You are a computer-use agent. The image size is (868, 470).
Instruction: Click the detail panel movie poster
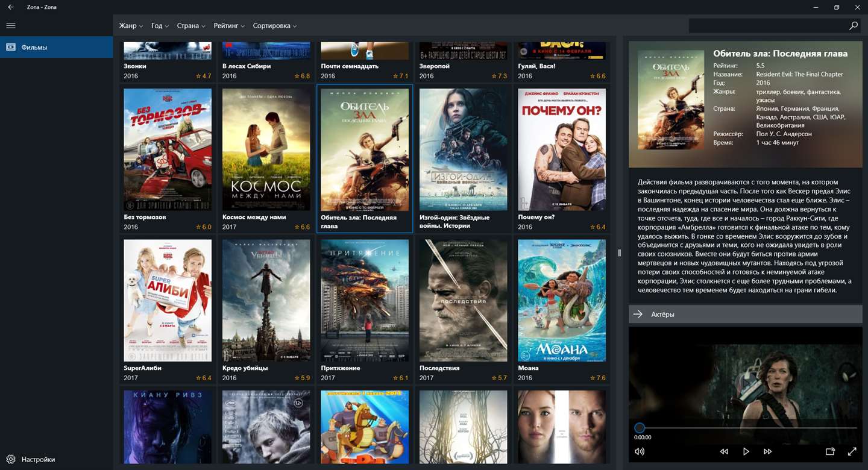pyautogui.click(x=671, y=99)
